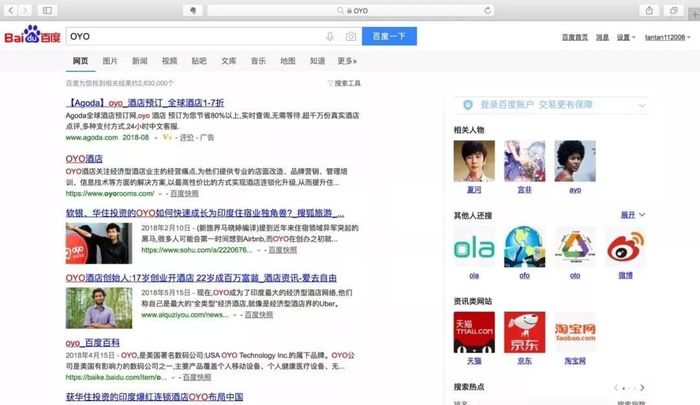Search by image with the camera icon
The width and height of the screenshot is (700, 405).
coord(351,37)
